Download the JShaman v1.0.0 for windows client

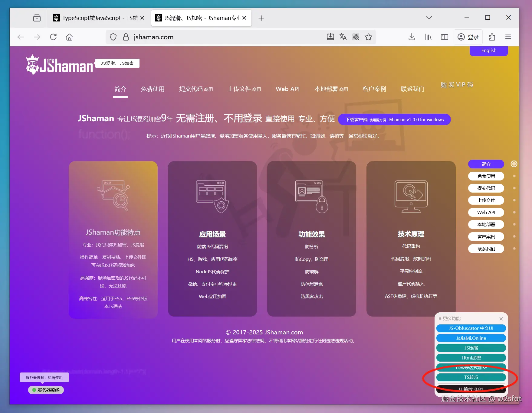pos(394,120)
